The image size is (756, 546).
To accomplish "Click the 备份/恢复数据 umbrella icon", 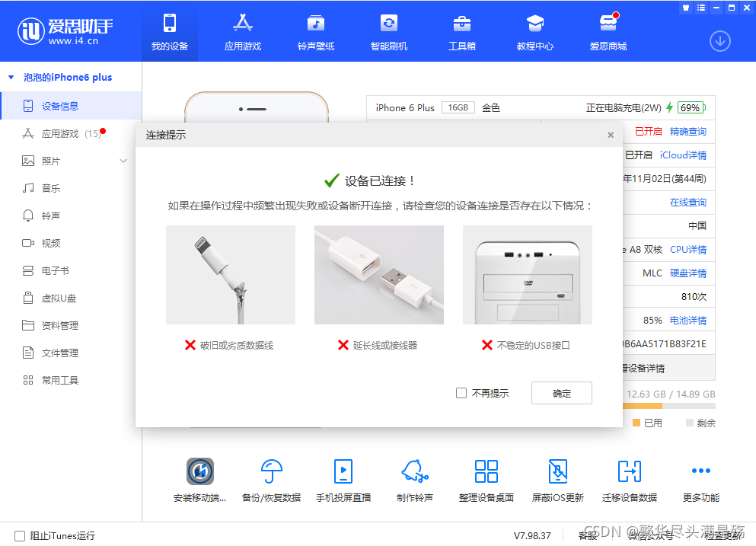I will [272, 471].
